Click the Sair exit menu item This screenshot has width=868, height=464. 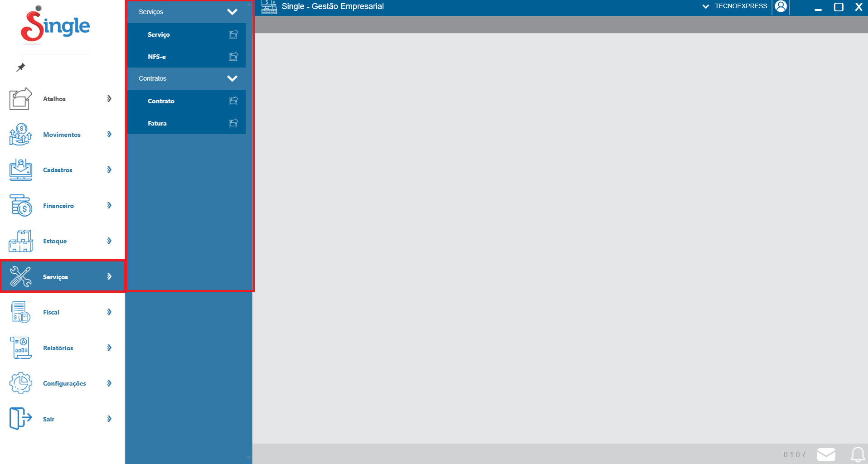48,419
